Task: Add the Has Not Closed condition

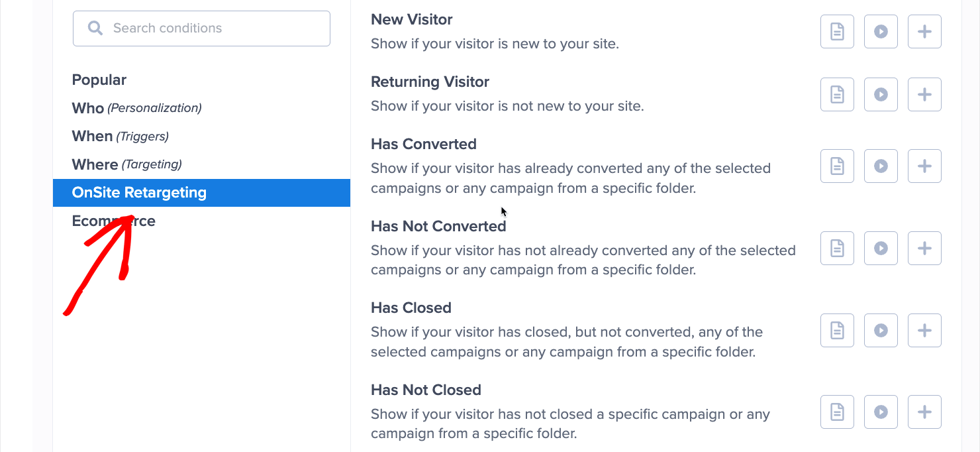Action: (x=924, y=412)
